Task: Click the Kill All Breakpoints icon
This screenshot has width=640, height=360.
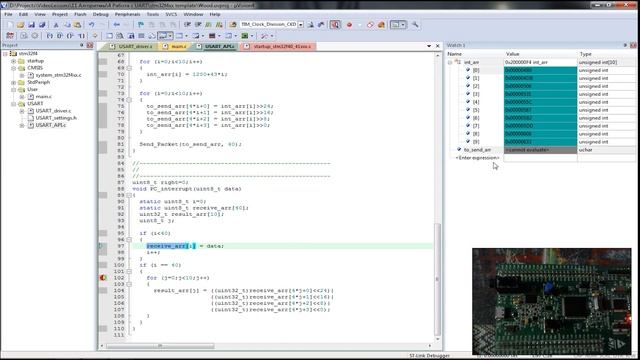Action: 381,25
